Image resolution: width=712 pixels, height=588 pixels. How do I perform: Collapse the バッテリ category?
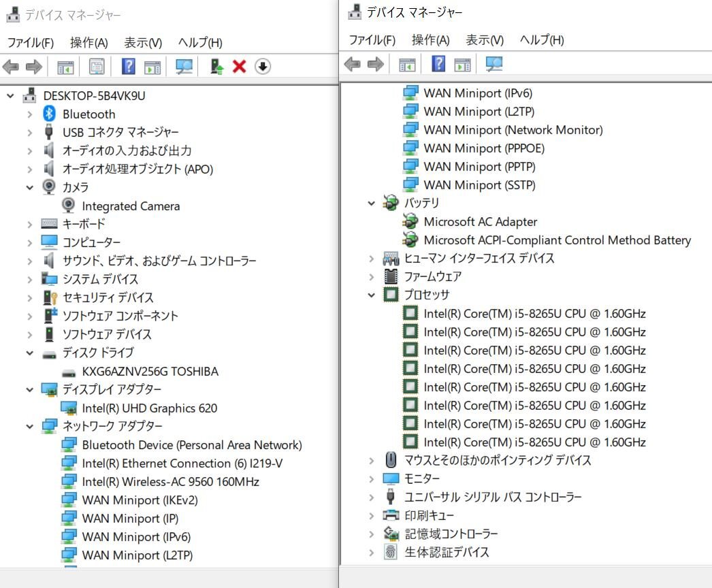coord(372,203)
